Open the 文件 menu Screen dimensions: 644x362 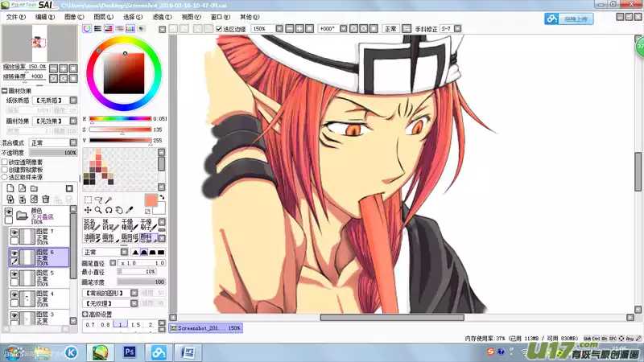coord(15,17)
